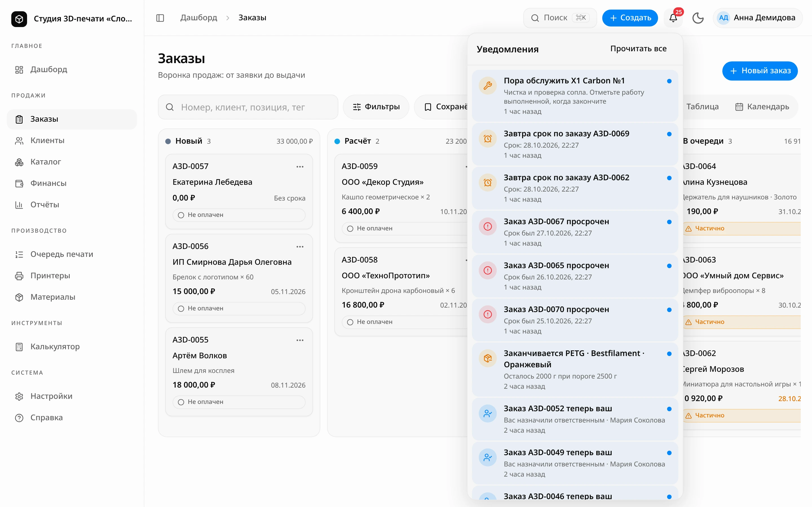Click the Новый заказ button
Viewport: 812px width, 507px height.
coord(760,71)
